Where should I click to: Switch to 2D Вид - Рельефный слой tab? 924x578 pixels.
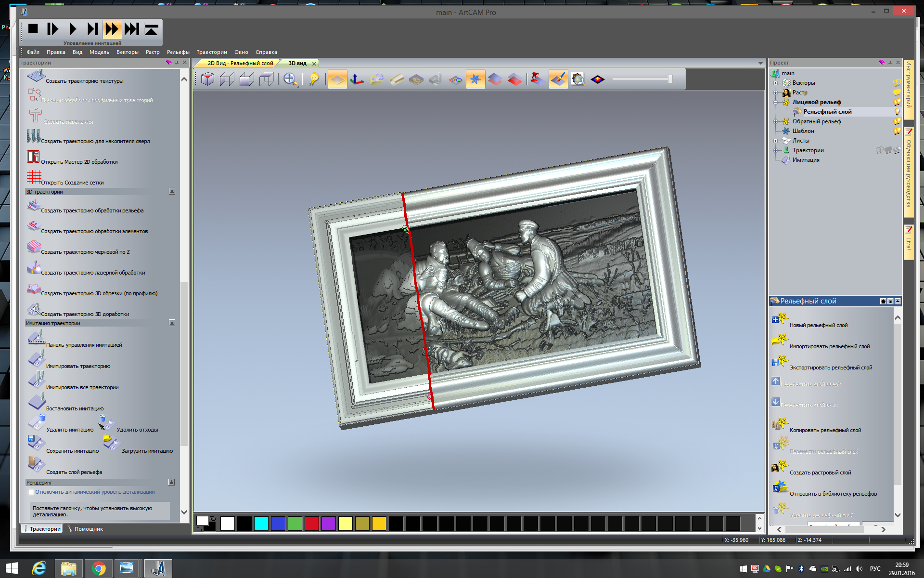click(240, 63)
